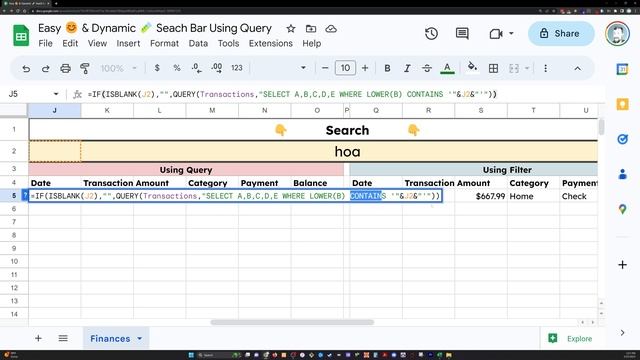Open the fill color bucket picker

pyautogui.click(x=472, y=67)
